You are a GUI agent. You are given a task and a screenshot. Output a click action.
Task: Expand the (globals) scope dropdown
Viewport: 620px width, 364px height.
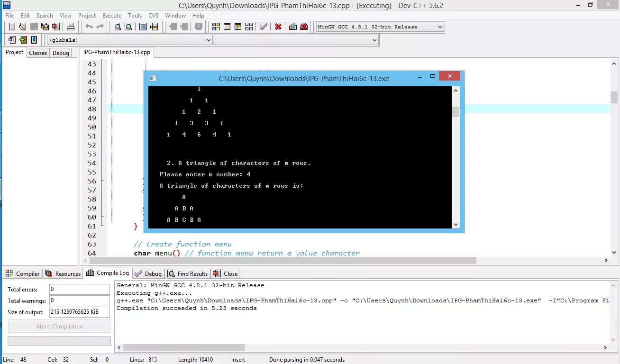pos(129,40)
